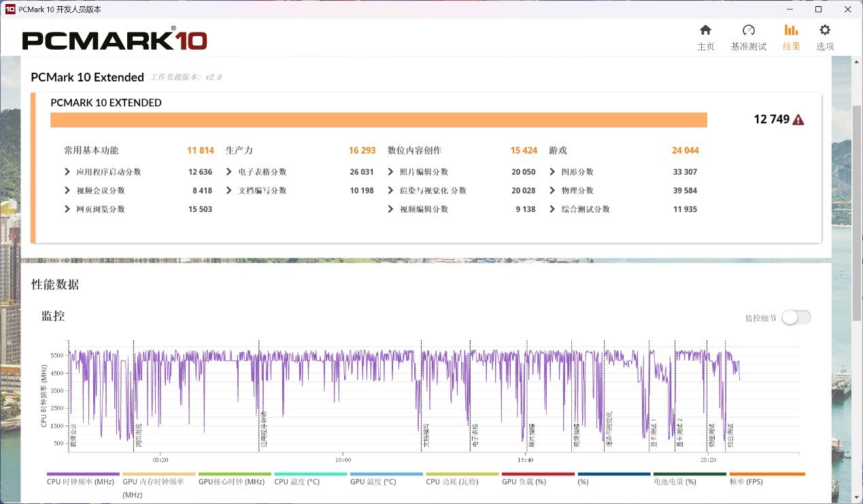863x504 pixels.
Task: Click the 物理分数 value 39 584
Action: click(x=685, y=190)
